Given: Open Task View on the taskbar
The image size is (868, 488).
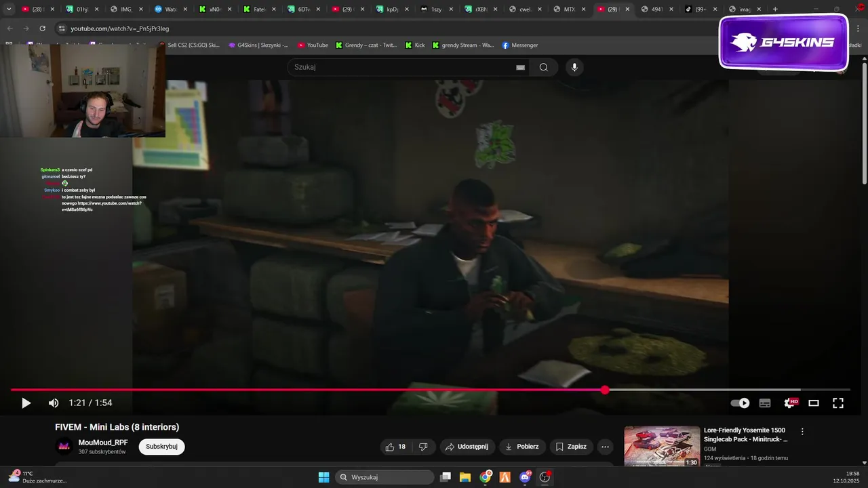Looking at the screenshot, I should [x=446, y=477].
